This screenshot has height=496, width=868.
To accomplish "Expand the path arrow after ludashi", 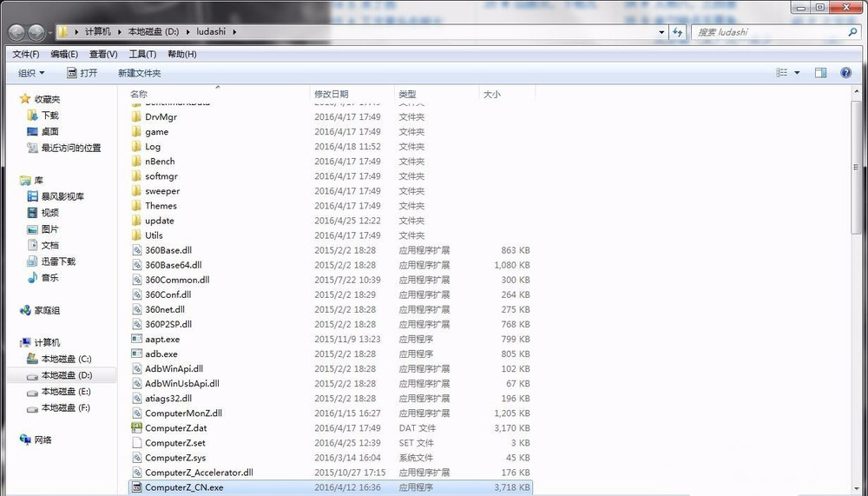I will tap(234, 32).
